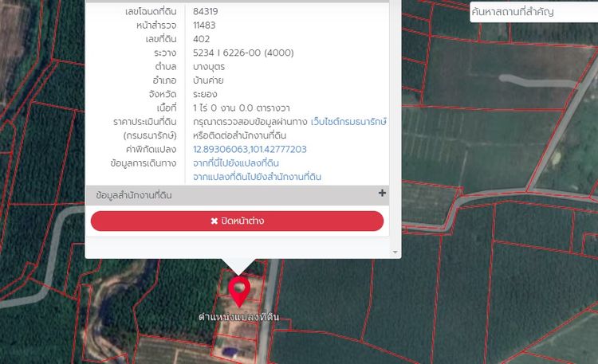Viewport: 598px width, 364px height.
Task: Click the popup's vertical scrollbar track
Action: [395, 119]
